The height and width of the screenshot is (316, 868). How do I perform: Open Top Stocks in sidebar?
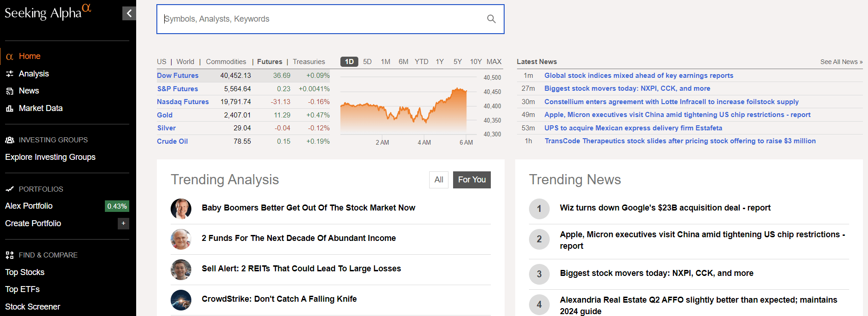pyautogui.click(x=25, y=272)
